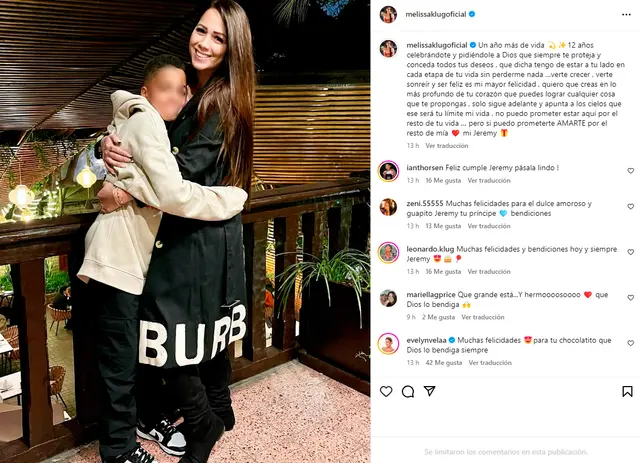
Task: Open the comment bubble icon
Action: click(x=408, y=392)
